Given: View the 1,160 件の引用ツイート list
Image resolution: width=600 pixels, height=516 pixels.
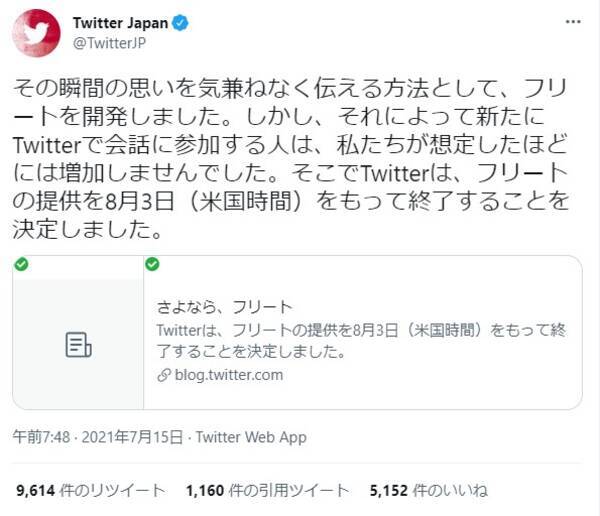Looking at the screenshot, I should click(267, 490).
